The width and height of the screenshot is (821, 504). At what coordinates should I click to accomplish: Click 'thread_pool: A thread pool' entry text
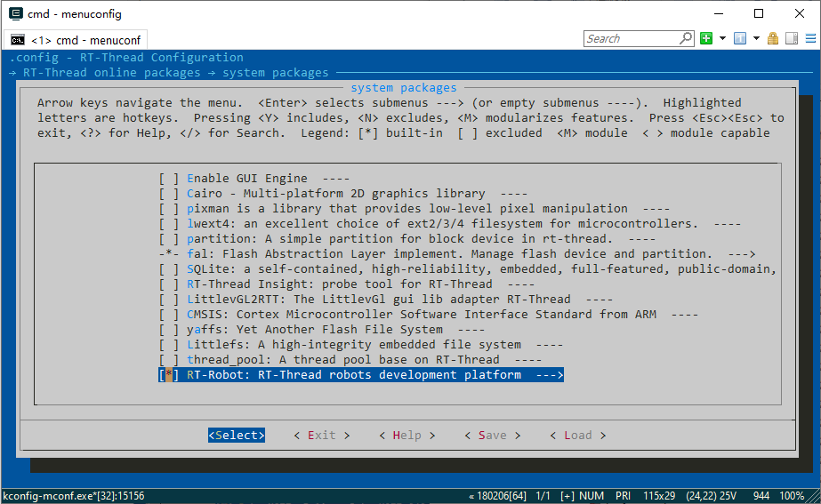343,360
